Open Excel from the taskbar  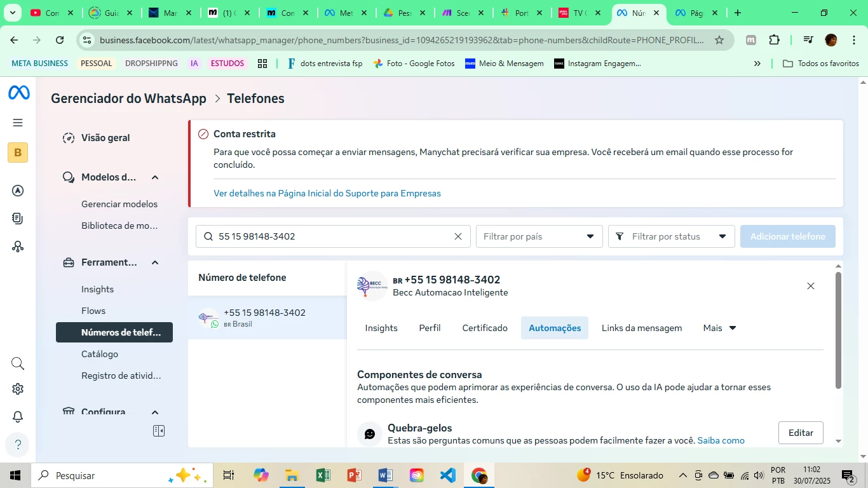(x=323, y=475)
